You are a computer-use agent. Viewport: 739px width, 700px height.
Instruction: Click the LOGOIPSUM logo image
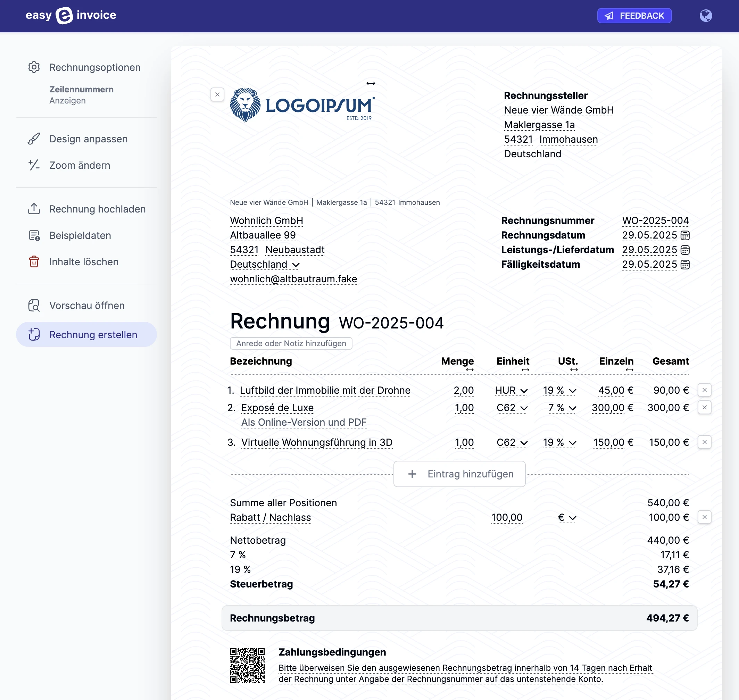coord(302,105)
